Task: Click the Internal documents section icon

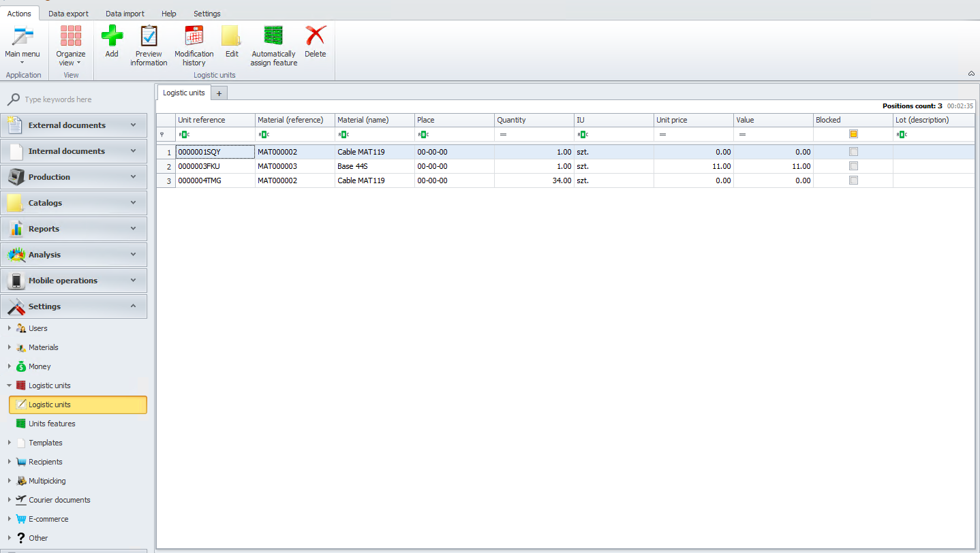Action: 15,151
